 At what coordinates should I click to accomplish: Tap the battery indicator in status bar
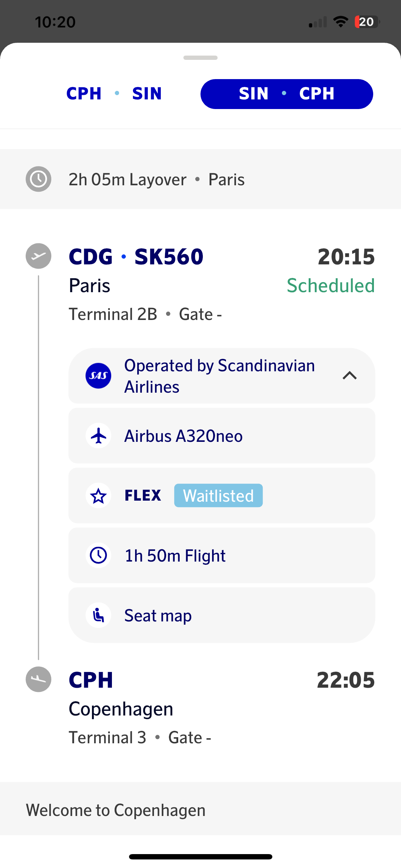tap(366, 22)
